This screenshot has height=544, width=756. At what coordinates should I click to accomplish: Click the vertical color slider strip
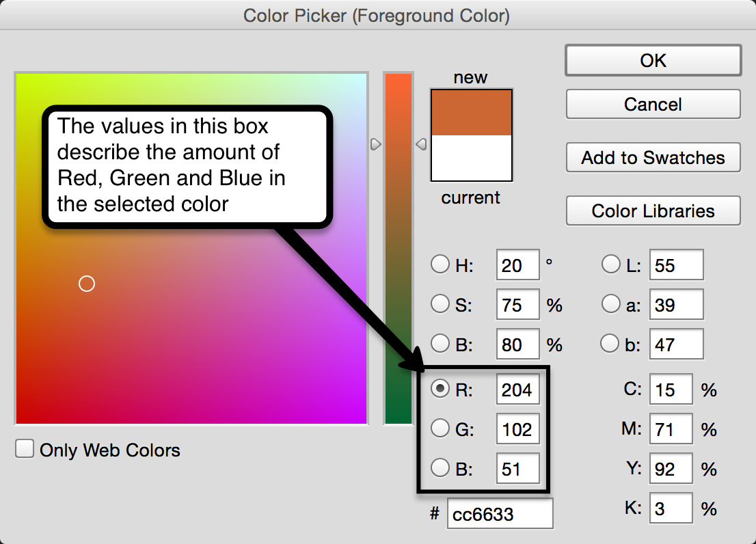point(398,273)
